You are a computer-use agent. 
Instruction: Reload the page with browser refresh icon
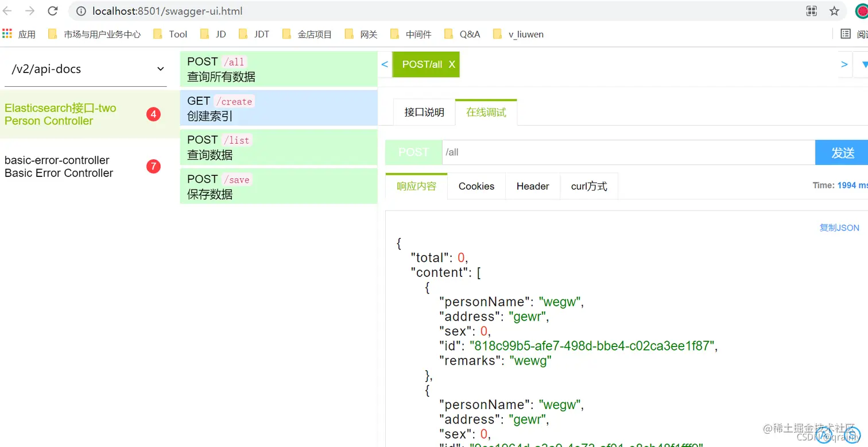pos(52,11)
